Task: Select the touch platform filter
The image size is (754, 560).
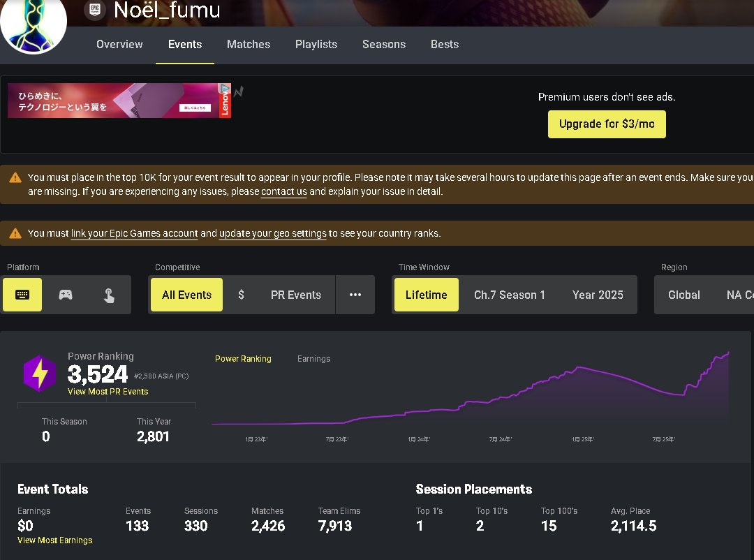Action: (109, 295)
